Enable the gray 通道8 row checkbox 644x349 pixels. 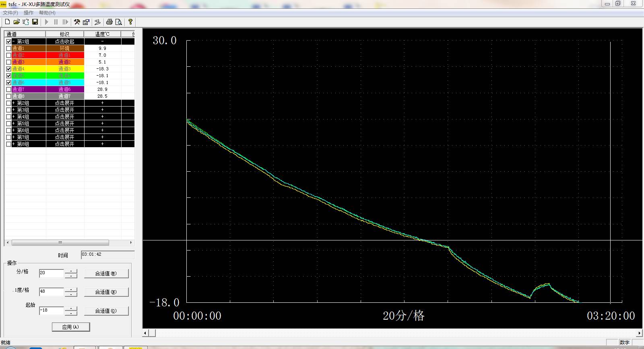9,96
